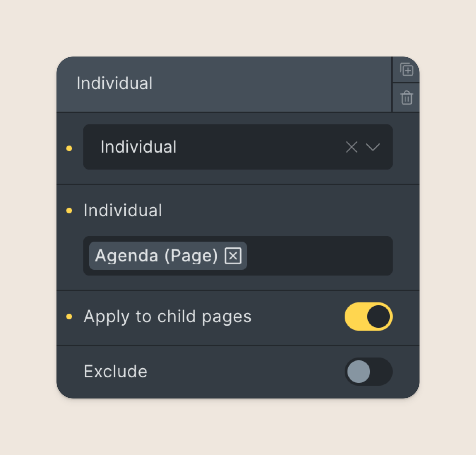Click the Apply to child pages label
The image size is (476, 455).
tap(167, 317)
